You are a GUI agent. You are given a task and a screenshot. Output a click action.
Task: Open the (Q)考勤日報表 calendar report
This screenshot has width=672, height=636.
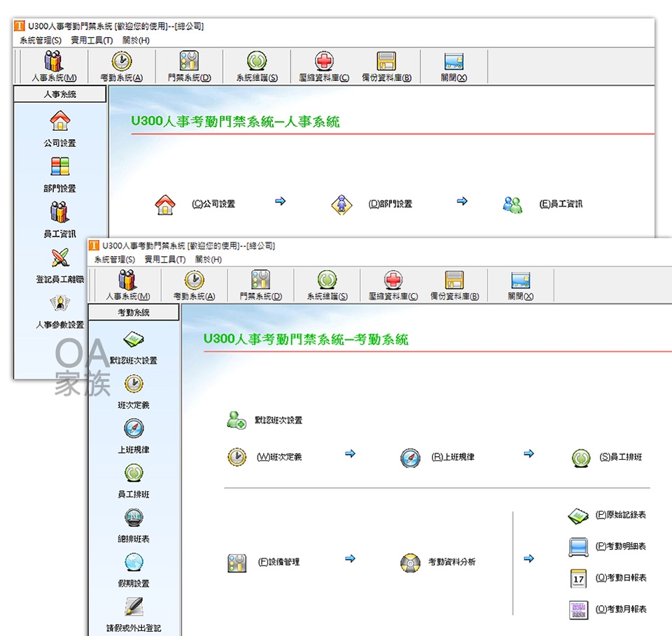pyautogui.click(x=620, y=578)
